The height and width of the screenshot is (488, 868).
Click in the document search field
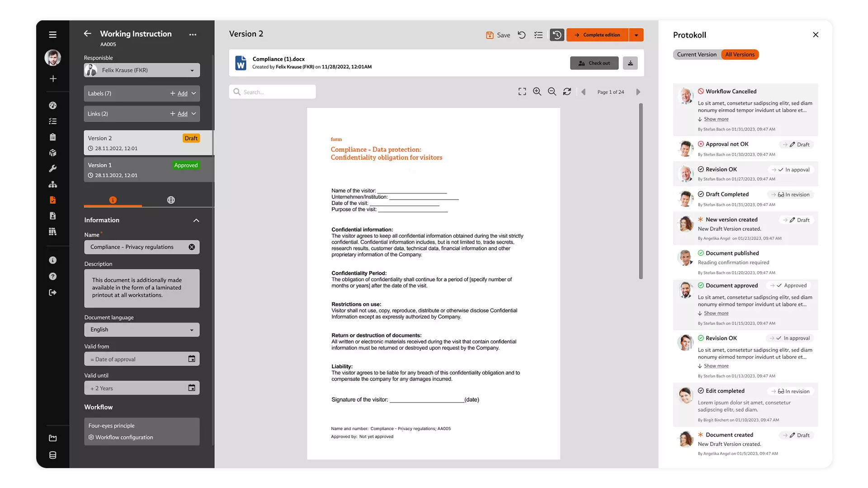(272, 92)
